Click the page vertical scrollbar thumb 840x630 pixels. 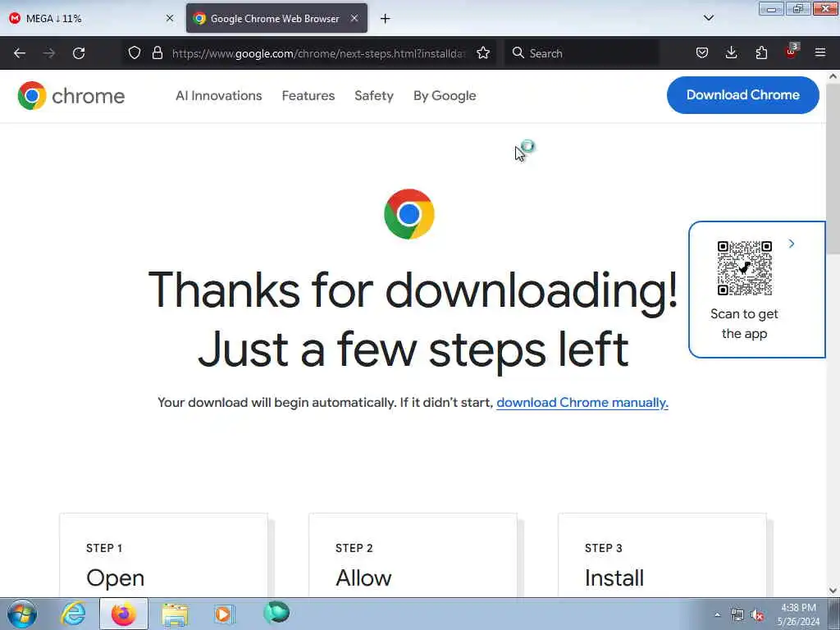tap(833, 168)
